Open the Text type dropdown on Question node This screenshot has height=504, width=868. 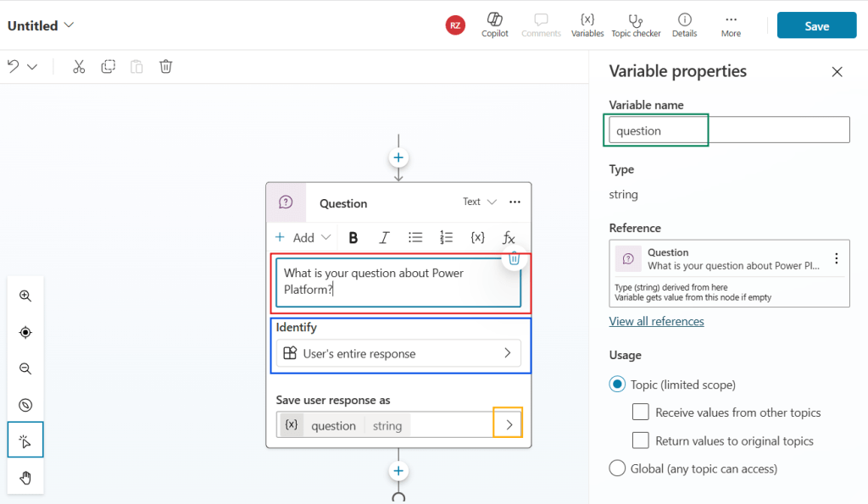[x=480, y=202]
